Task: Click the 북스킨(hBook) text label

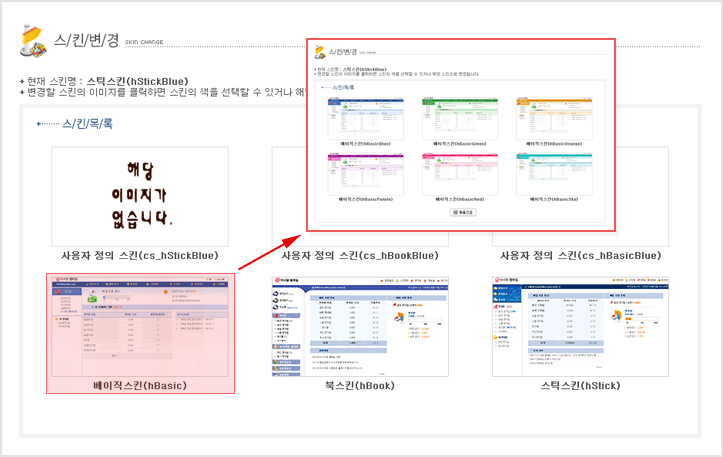Action: point(360,385)
